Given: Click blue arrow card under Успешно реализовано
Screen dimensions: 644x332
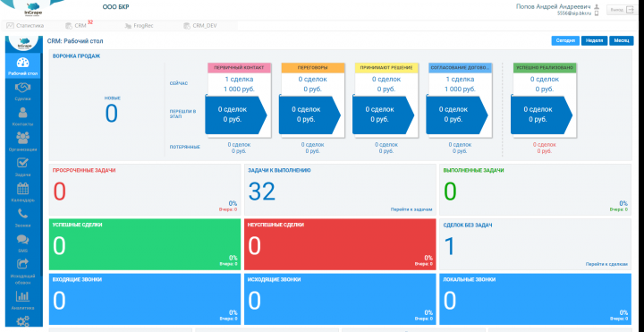Looking at the screenshot, I should click(542, 115).
